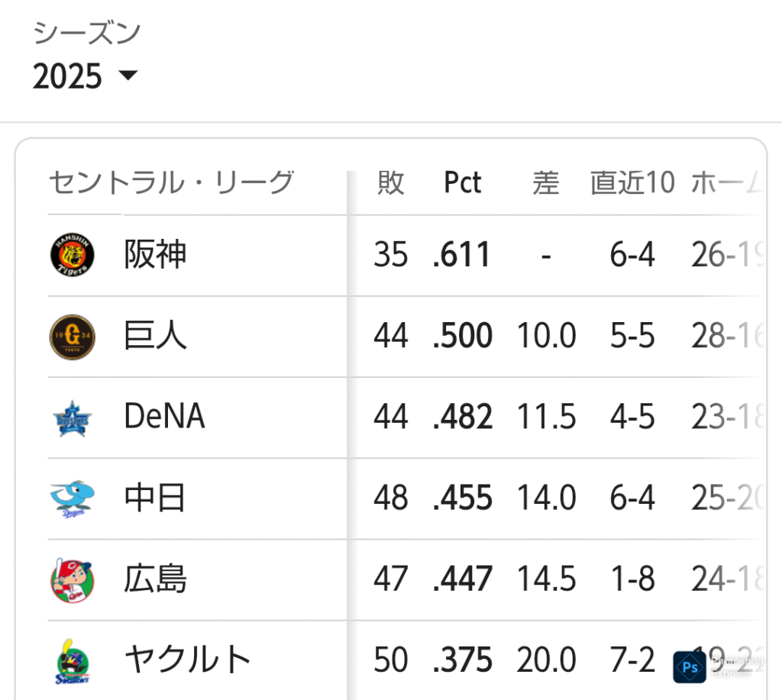The width and height of the screenshot is (782, 700).
Task: Open the 巨人 team link
Action: pos(155,336)
